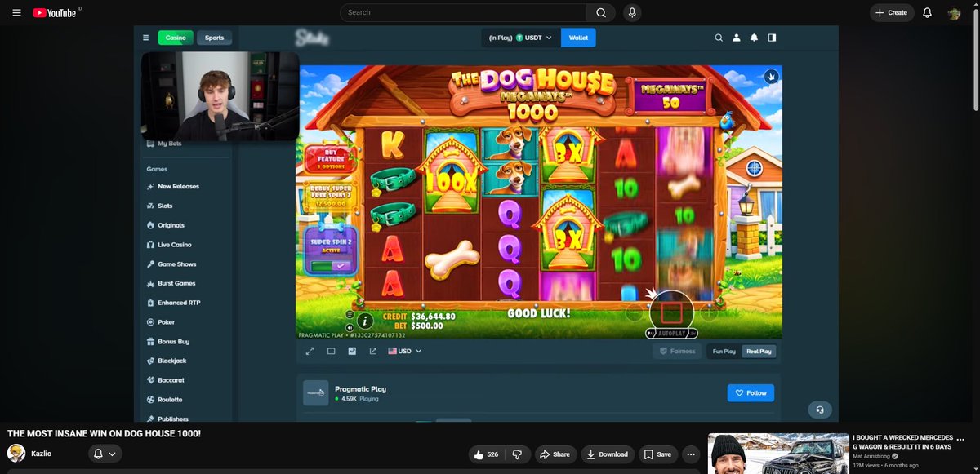
Task: Click the slot game info 'i' button
Action: 365,321
